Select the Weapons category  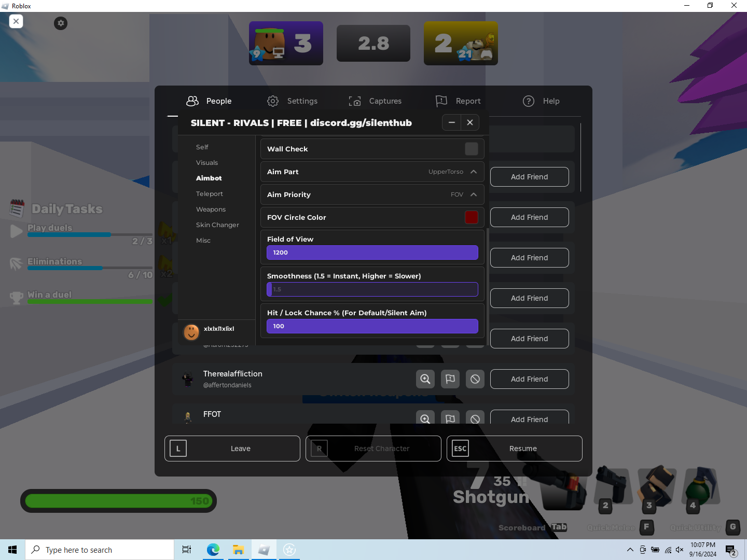pyautogui.click(x=211, y=209)
